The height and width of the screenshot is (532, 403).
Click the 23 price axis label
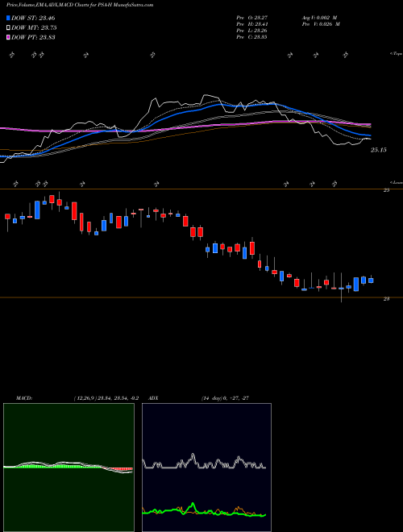click(x=386, y=298)
